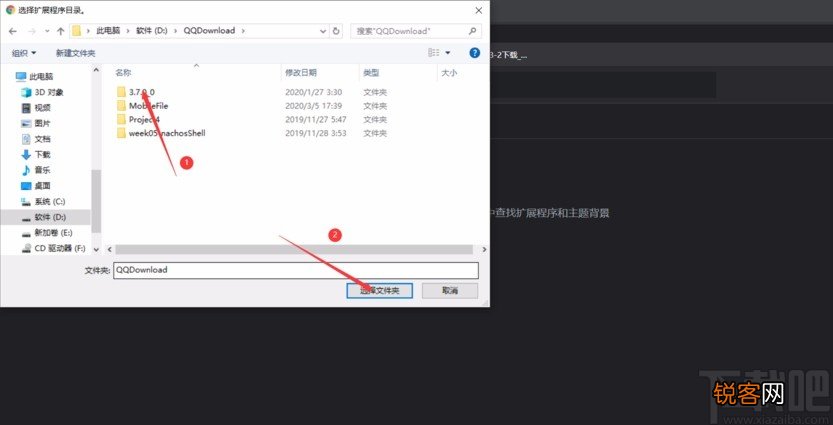
Task: Sort by the 类型 column header
Action: tap(370, 73)
